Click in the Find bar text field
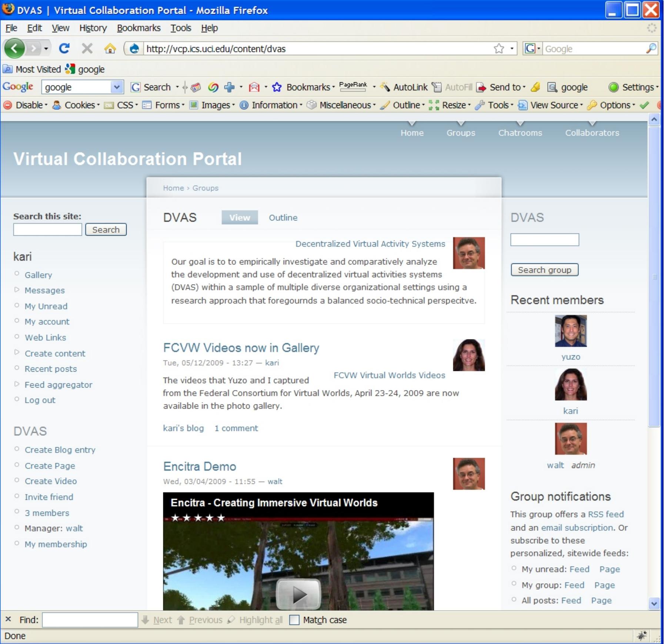The height and width of the screenshot is (644, 668). (90, 620)
